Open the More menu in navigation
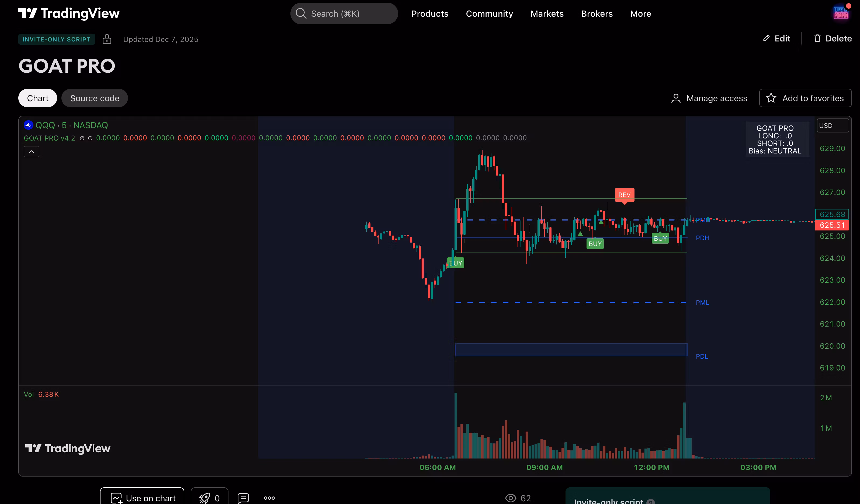Viewport: 860px width, 504px height. click(x=640, y=14)
